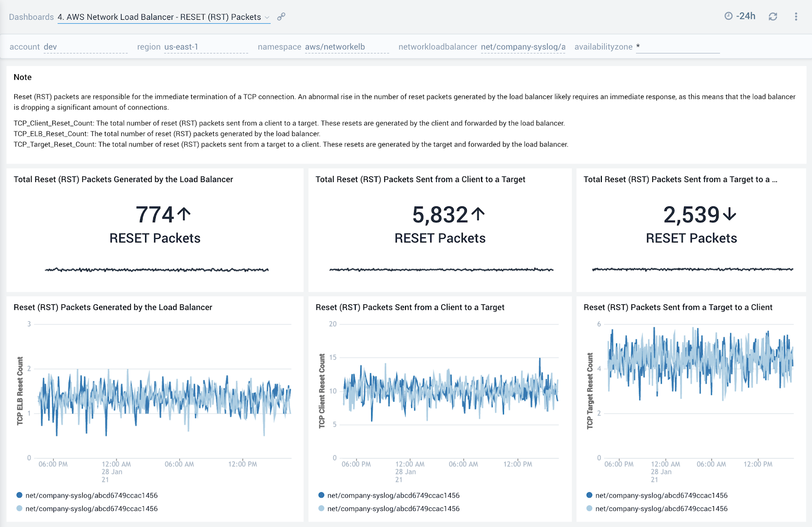Viewport: 812px width, 527px height.
Task: Open the three-dot dashboard options menu
Action: (x=796, y=16)
